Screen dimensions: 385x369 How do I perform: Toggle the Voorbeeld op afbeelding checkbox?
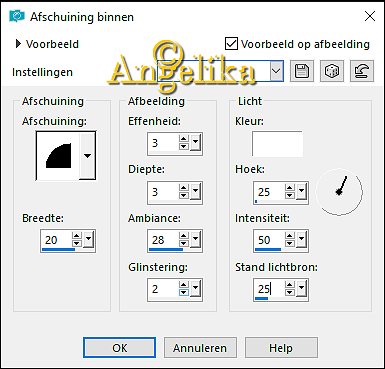point(231,44)
